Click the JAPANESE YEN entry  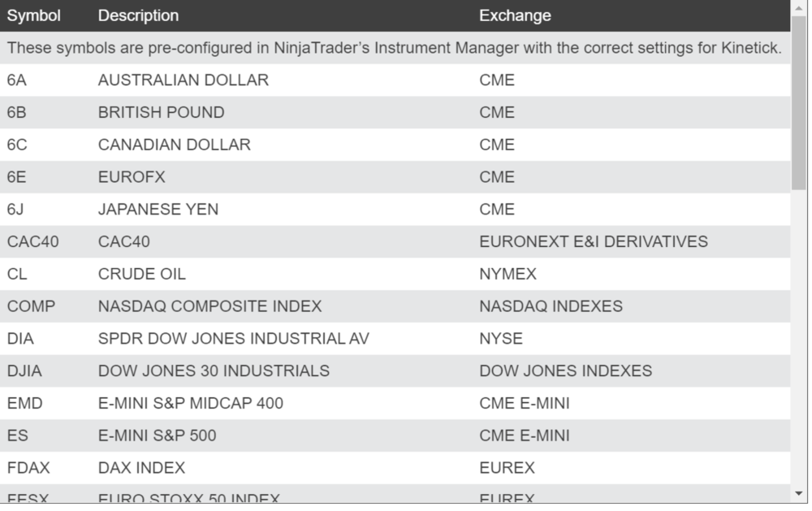coord(158,210)
